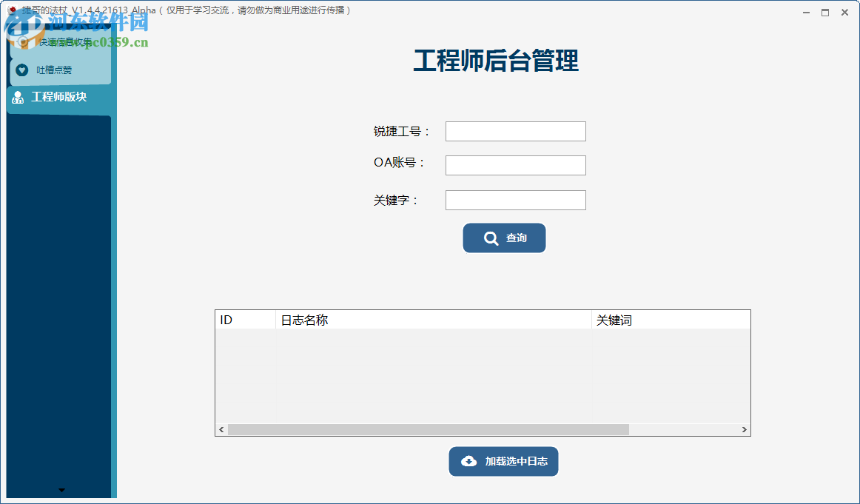Click the 日志名称 column header

333,318
